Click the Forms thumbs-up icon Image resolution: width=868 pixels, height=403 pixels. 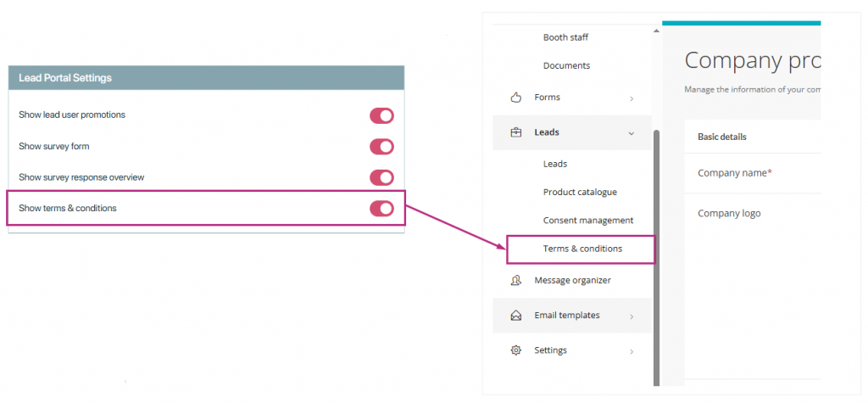click(515, 98)
